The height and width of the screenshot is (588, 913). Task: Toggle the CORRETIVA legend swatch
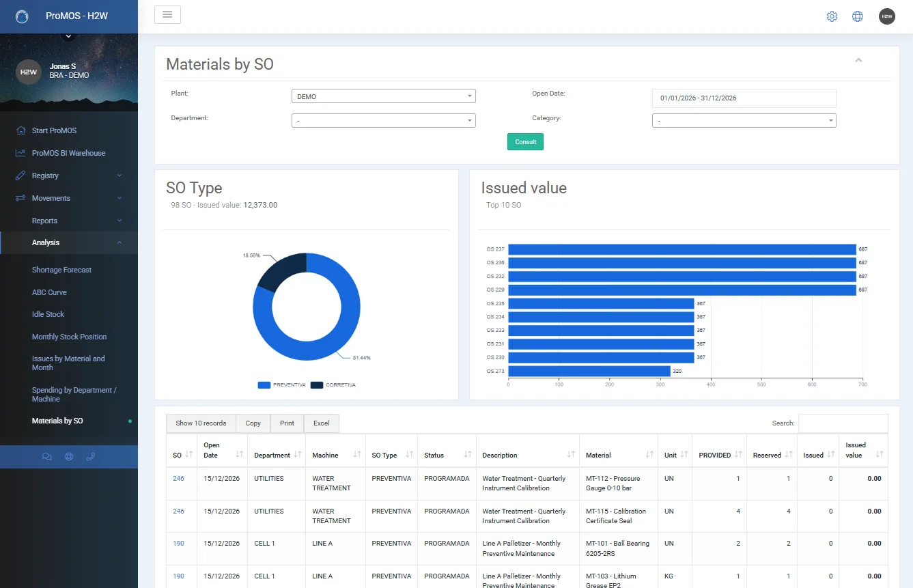pos(317,385)
